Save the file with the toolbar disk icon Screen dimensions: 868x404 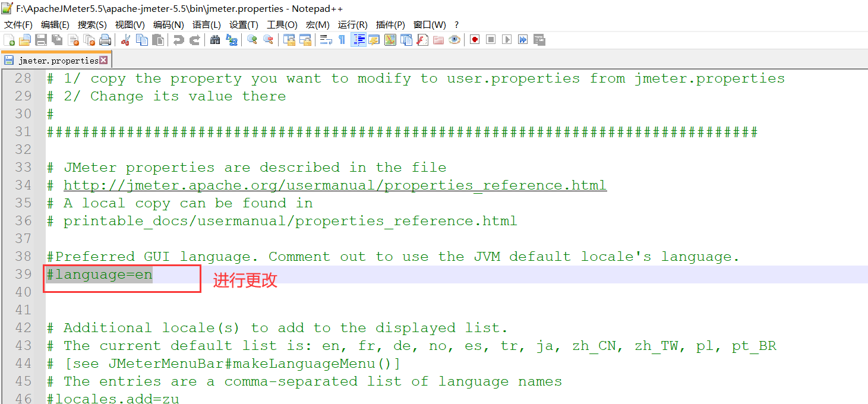pyautogui.click(x=41, y=40)
